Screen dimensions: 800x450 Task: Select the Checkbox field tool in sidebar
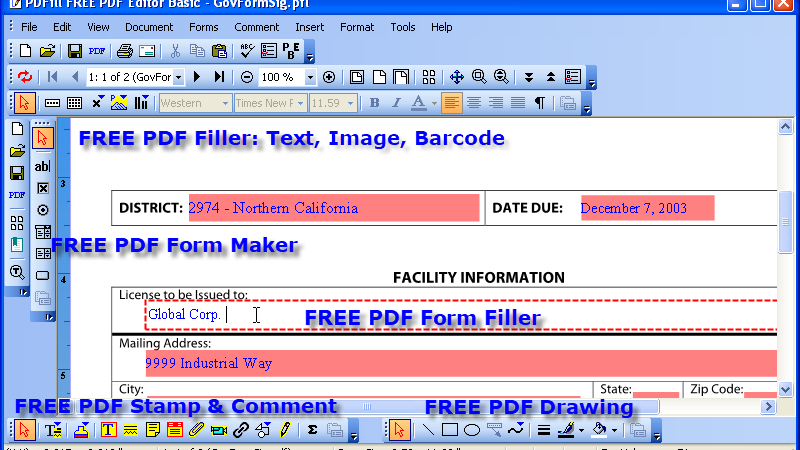click(x=43, y=188)
